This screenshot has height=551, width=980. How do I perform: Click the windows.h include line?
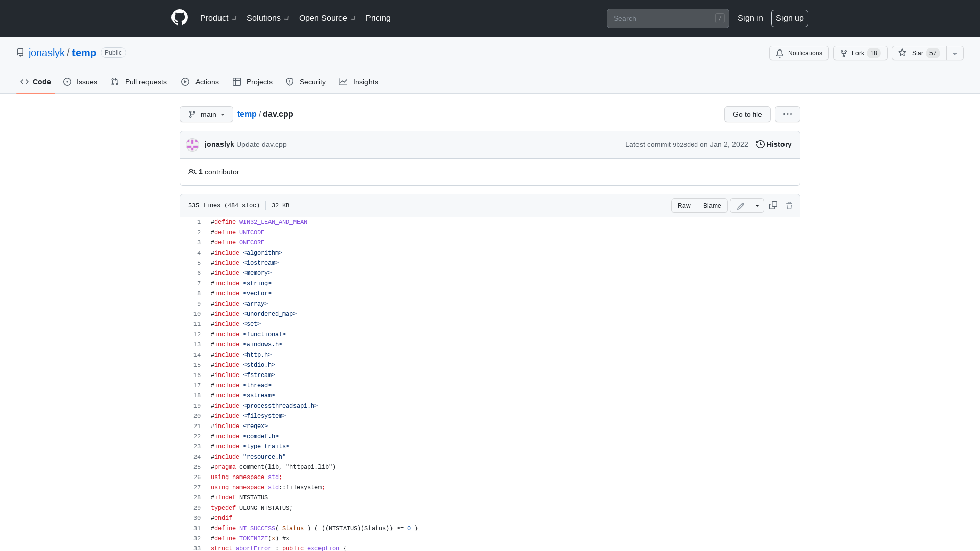click(x=247, y=345)
